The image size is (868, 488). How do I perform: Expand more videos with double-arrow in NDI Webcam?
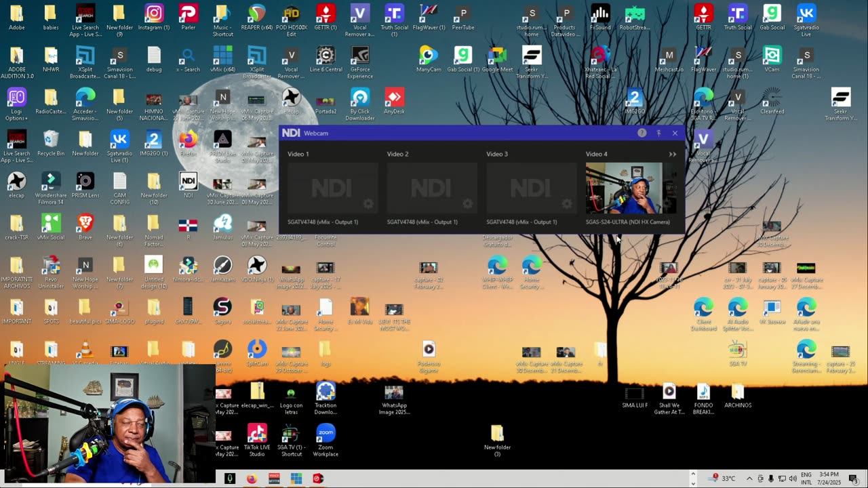[x=673, y=154]
